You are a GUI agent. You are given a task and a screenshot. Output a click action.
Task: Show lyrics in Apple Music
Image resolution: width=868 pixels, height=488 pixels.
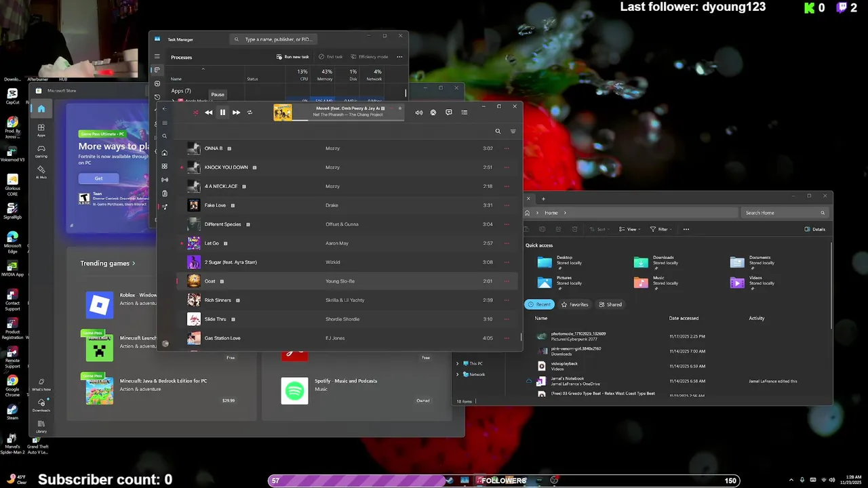click(x=449, y=113)
